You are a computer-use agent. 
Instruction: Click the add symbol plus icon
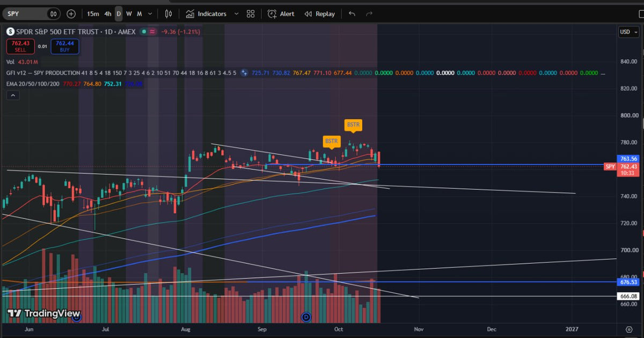click(71, 14)
